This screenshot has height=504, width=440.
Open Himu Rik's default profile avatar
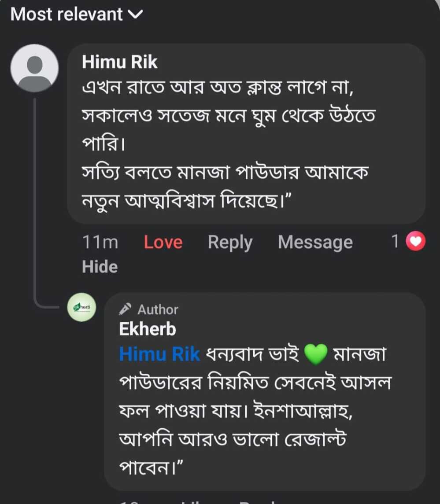(35, 68)
